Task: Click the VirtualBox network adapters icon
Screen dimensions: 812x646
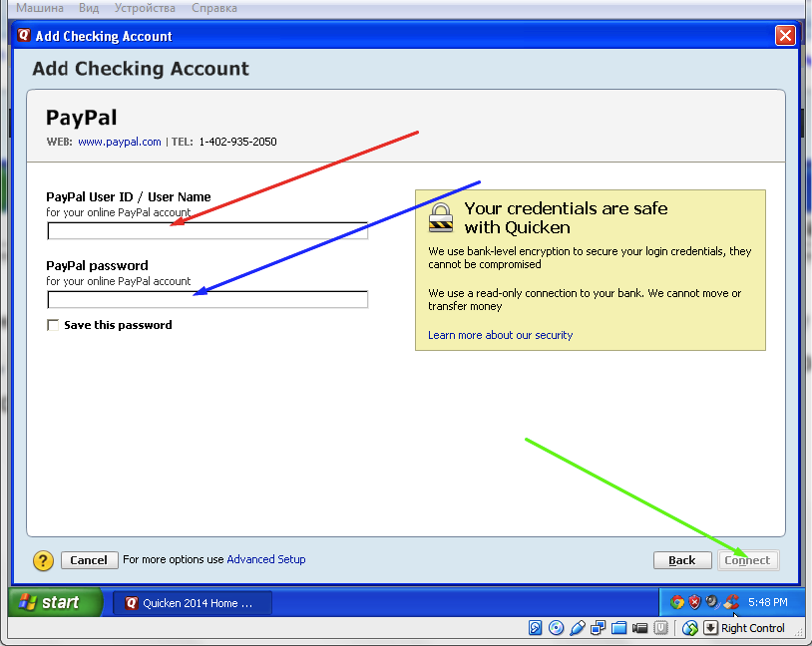Action: point(599,628)
